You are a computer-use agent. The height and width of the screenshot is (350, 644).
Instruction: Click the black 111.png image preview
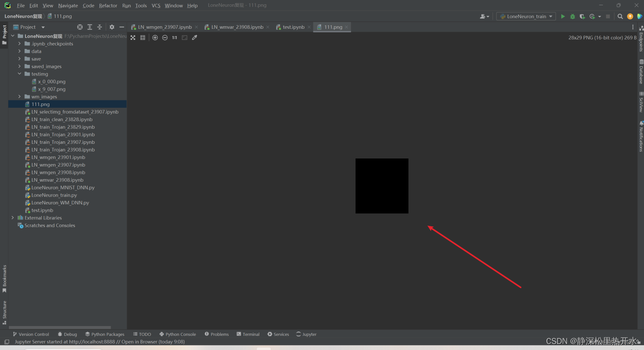click(x=382, y=186)
